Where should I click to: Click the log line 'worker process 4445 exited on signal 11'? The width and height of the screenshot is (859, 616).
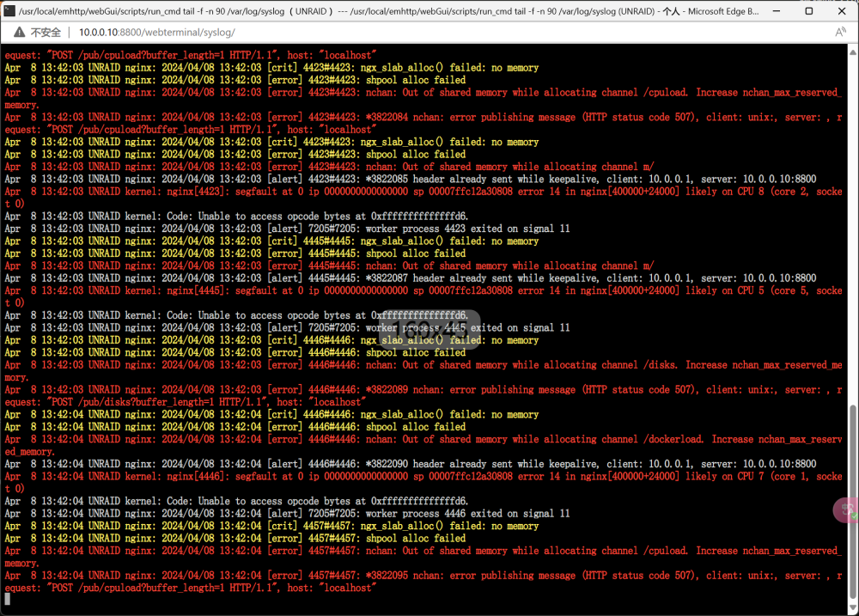287,327
